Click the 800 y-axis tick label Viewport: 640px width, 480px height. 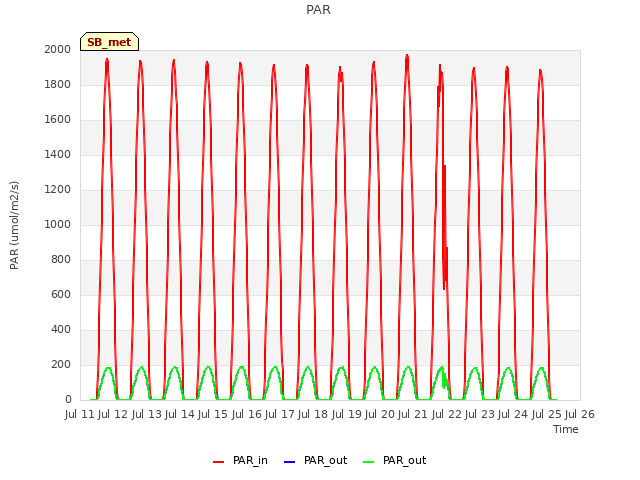pyautogui.click(x=61, y=260)
